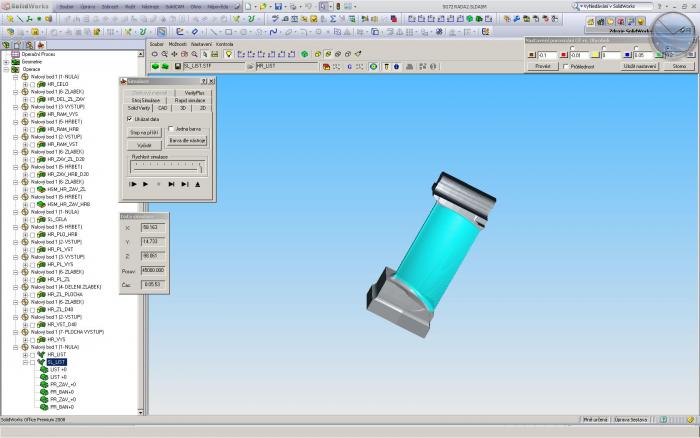700x438 pixels.
Task: Tick the checkbox next to HR_PLO_HRB
Action: (33, 234)
